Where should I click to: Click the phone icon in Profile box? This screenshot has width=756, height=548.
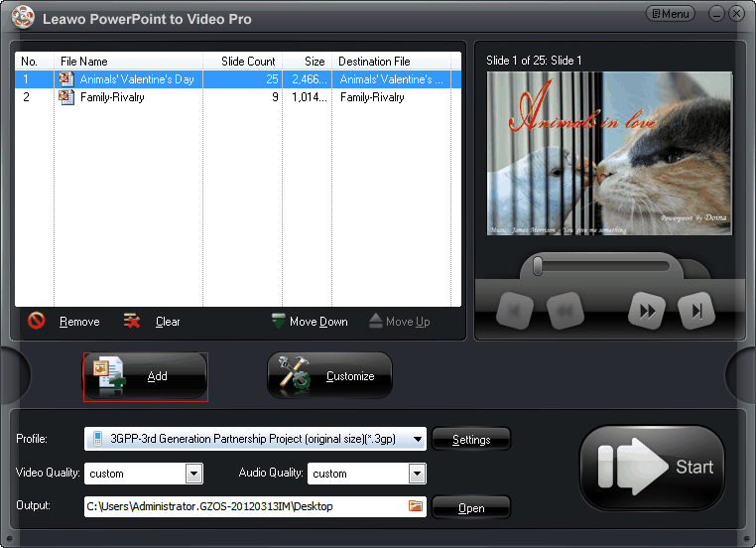click(x=97, y=439)
